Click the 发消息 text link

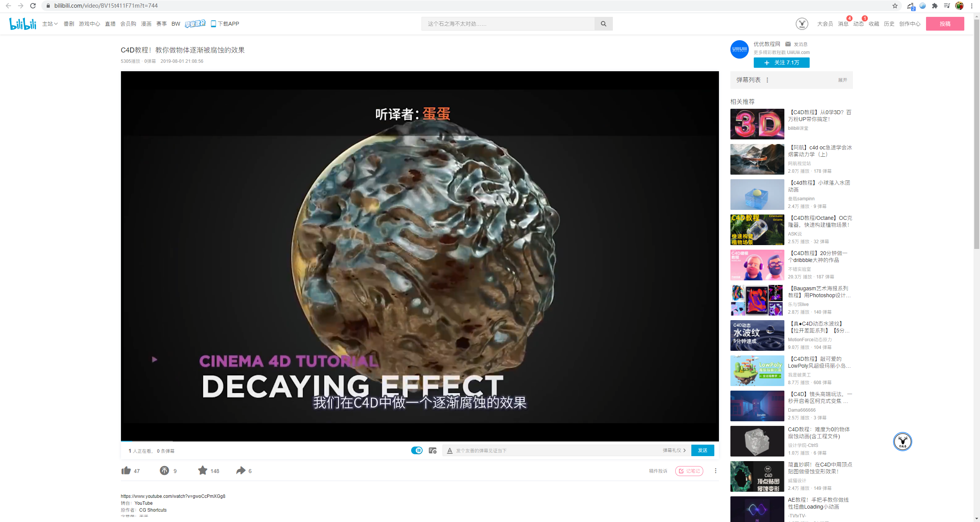point(800,44)
